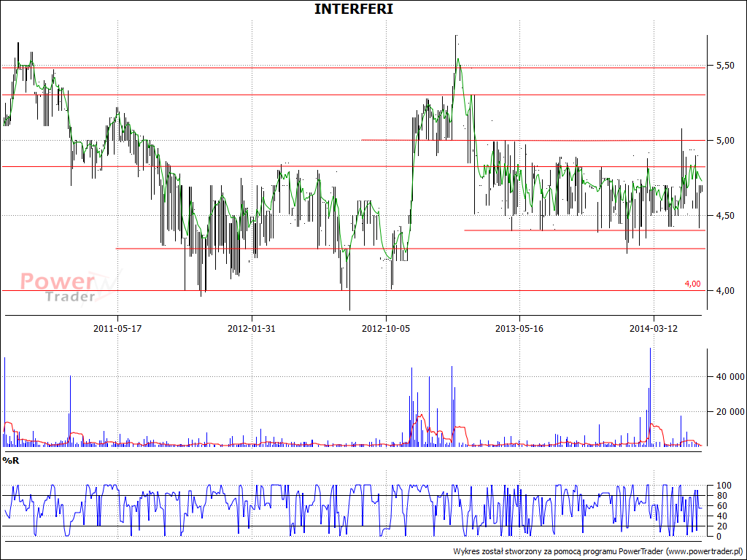Click the 100 value on %R axis
The width and height of the screenshot is (747, 560).
click(x=724, y=486)
